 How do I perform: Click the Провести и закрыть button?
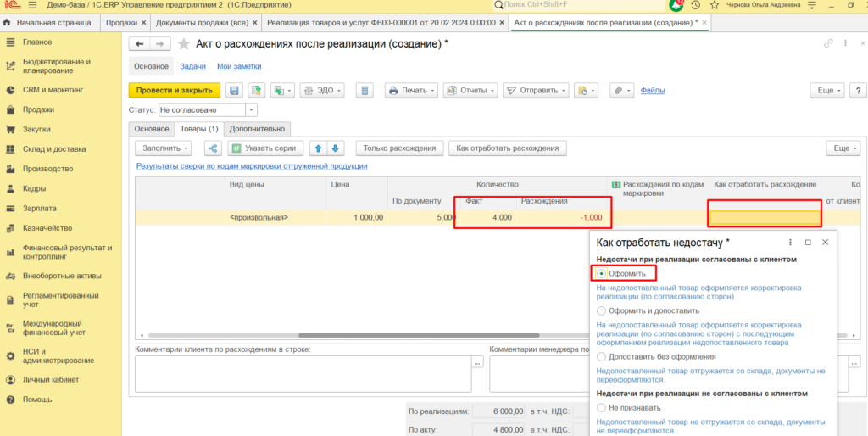click(175, 91)
